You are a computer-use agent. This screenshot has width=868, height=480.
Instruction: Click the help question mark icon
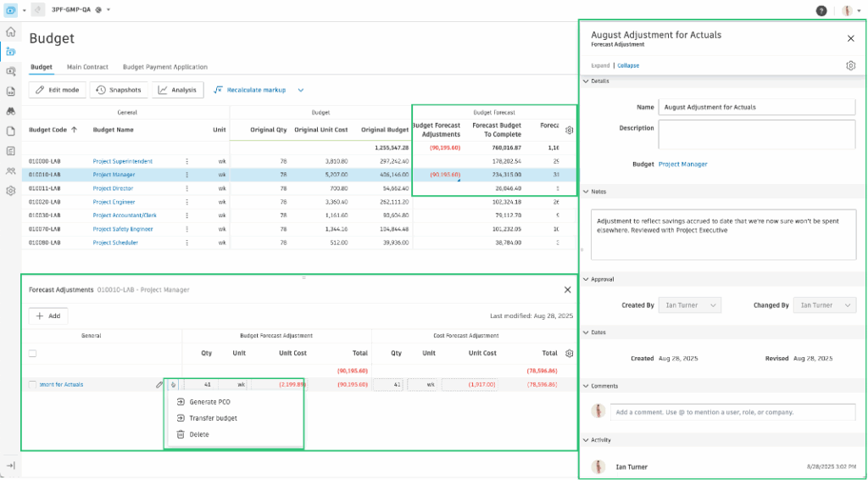[x=821, y=10]
